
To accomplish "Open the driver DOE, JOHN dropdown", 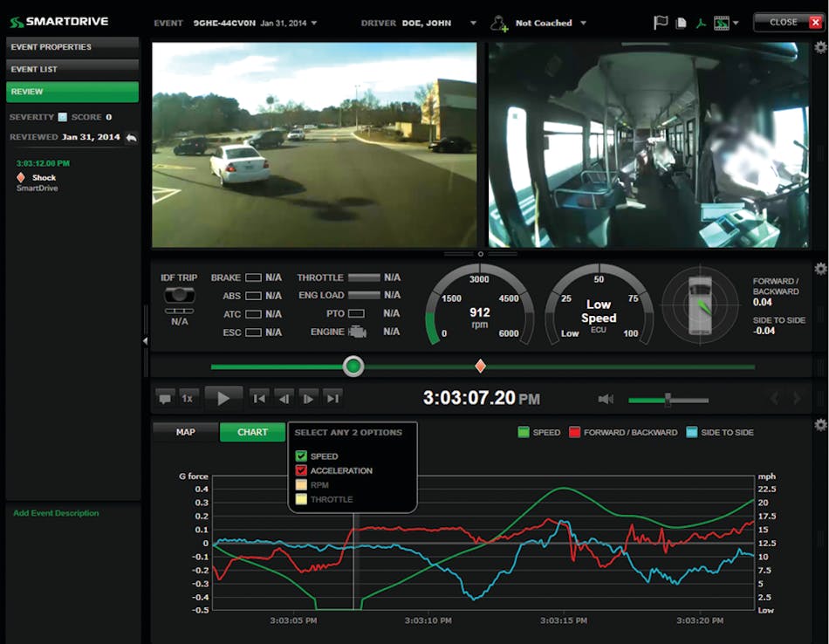I will click(x=474, y=24).
